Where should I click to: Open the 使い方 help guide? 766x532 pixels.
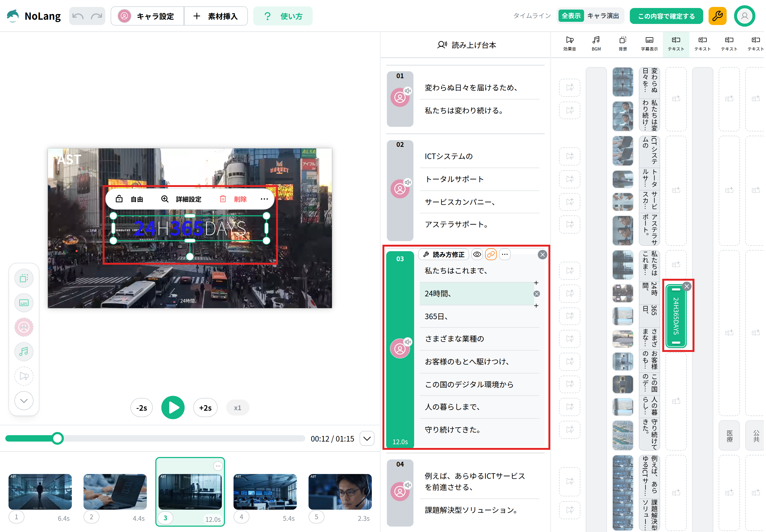coord(283,16)
